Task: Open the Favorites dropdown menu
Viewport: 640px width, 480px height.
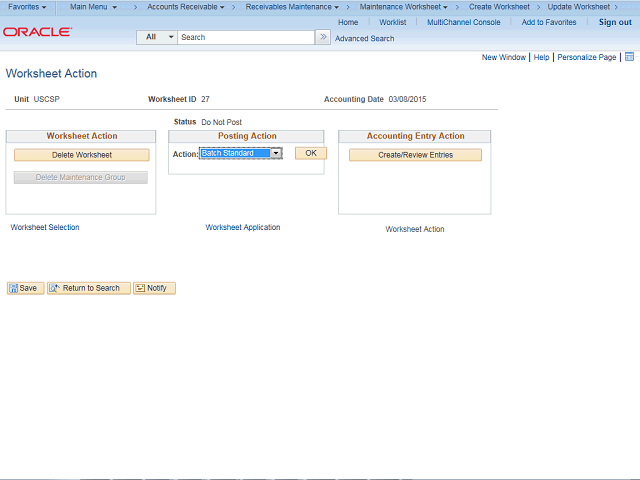Action: click(x=27, y=7)
